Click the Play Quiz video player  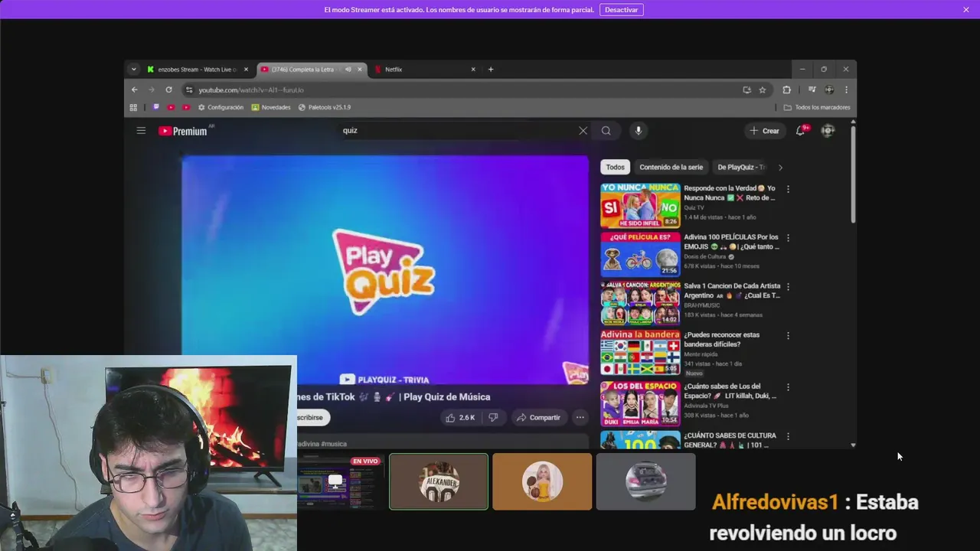tap(385, 269)
